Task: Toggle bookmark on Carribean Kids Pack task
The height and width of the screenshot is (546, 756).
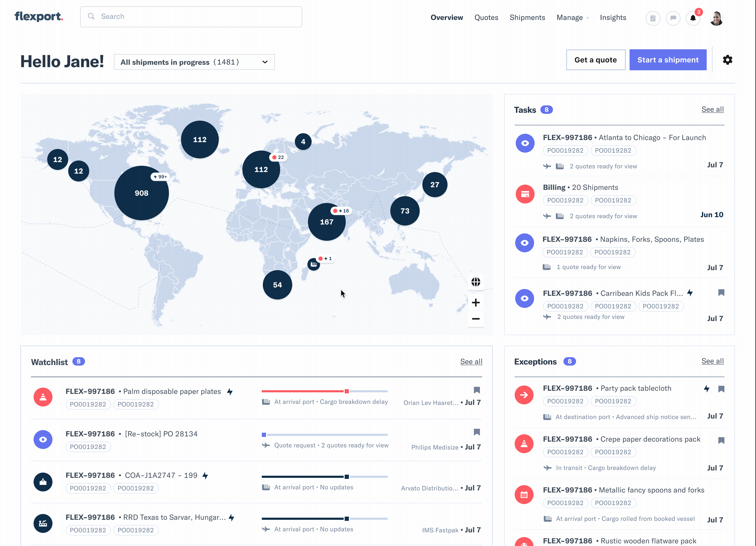Action: point(721,293)
